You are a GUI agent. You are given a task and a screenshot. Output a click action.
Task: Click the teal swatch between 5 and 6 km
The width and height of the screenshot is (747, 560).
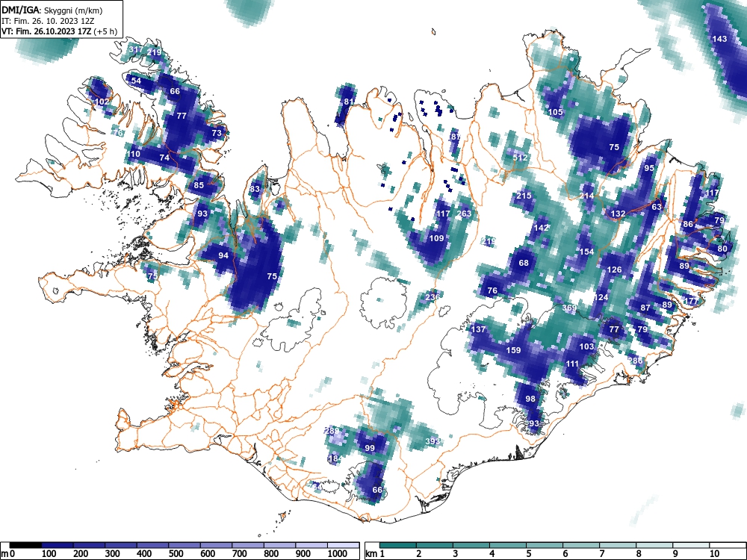tap(545, 545)
